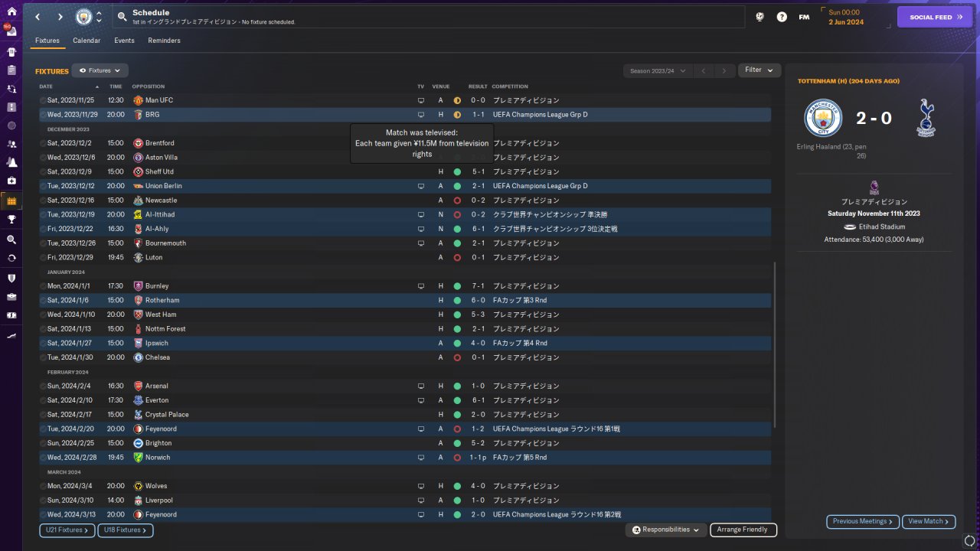Open the Medical Centre icon in the sidebar
Image resolution: width=980 pixels, height=551 pixels.
click(11, 181)
